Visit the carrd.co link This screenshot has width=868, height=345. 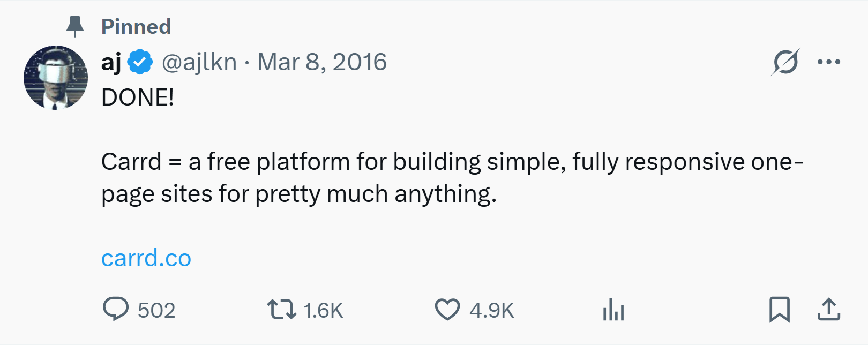click(x=146, y=258)
